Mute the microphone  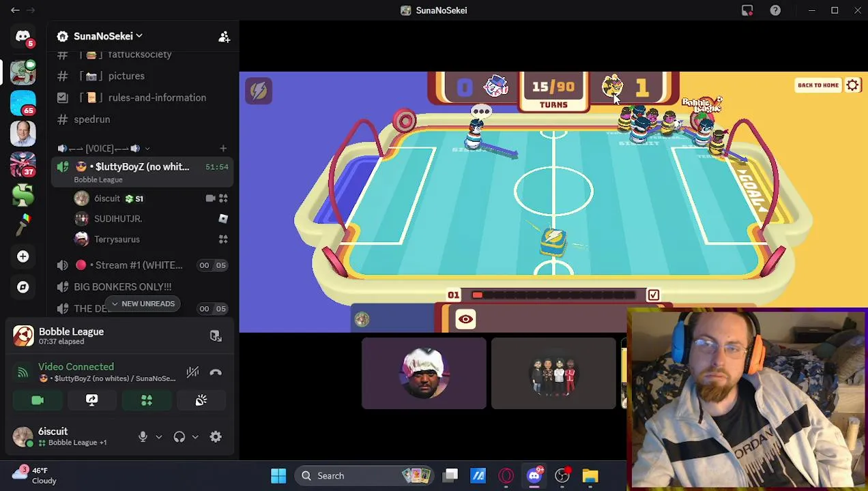143,437
